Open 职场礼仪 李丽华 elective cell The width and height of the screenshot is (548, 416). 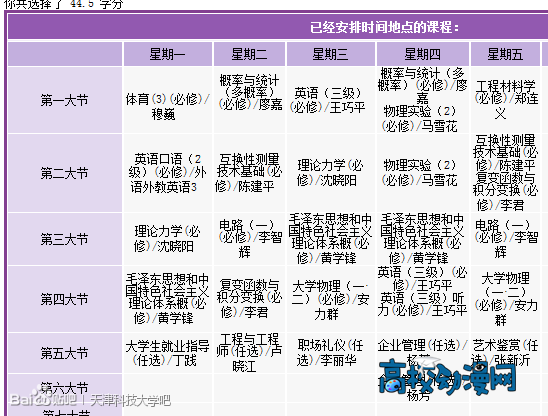(331, 353)
